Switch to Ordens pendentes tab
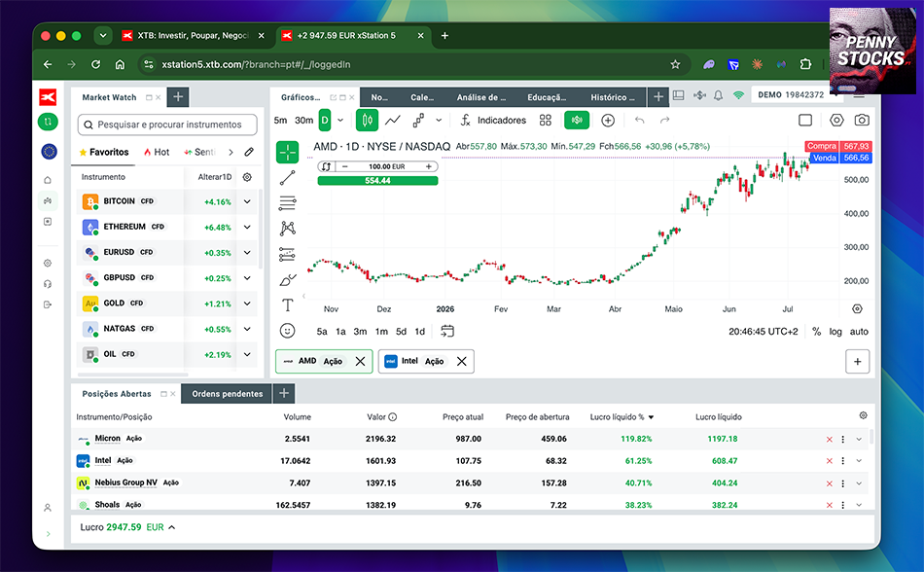The width and height of the screenshot is (924, 572). [227, 394]
